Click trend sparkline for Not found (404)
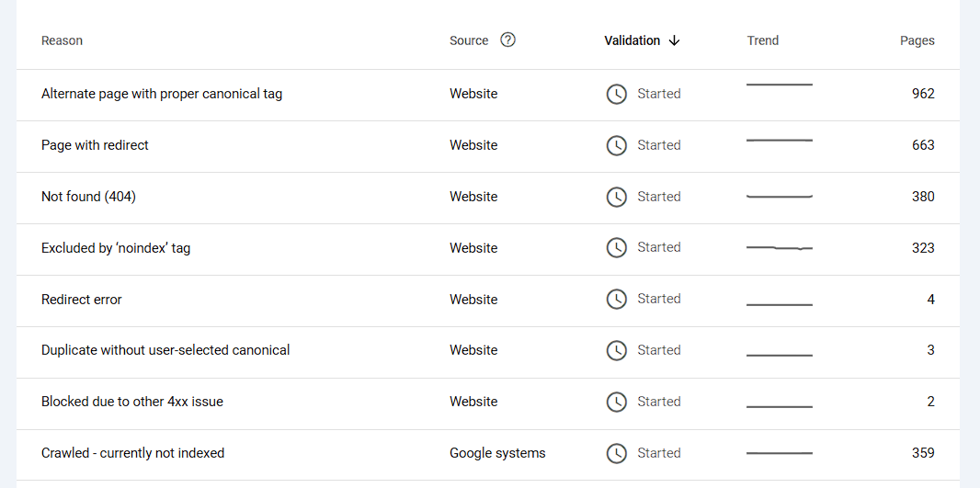980x488 pixels. click(x=780, y=197)
